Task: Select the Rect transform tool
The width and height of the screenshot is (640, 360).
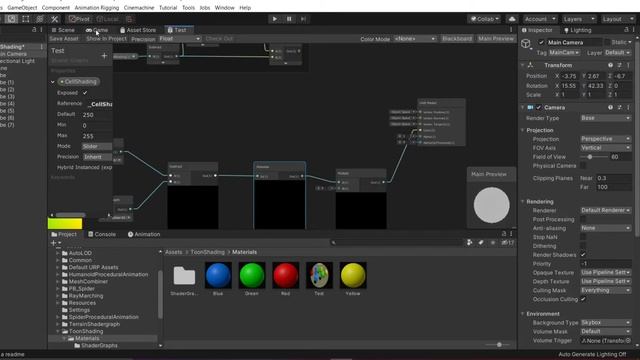Action: [x=26, y=19]
